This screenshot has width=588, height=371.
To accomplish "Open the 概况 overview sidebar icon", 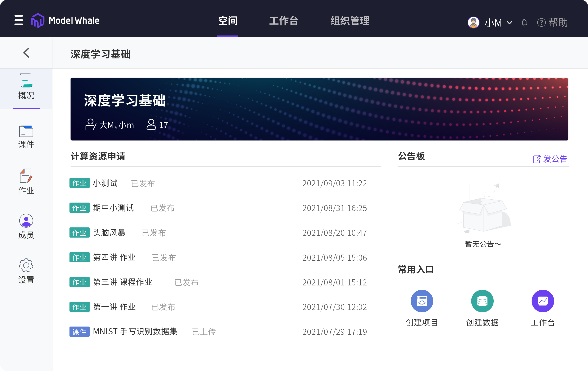I will [26, 81].
